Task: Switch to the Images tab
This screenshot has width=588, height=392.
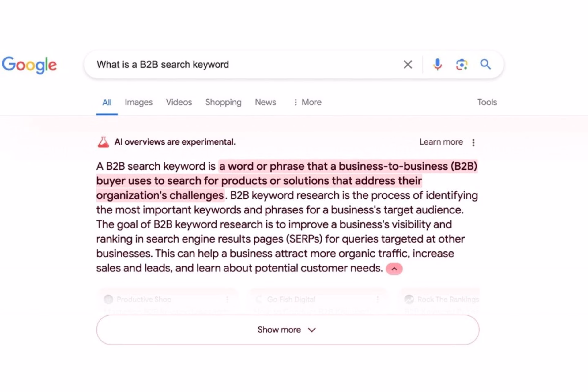Action: pyautogui.click(x=138, y=102)
